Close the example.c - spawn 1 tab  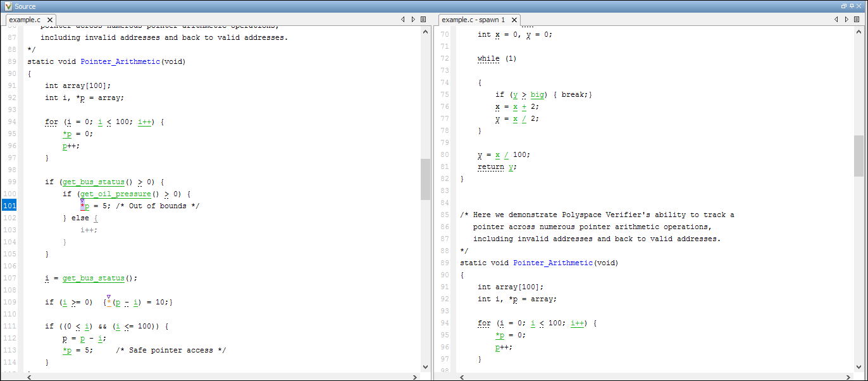click(x=514, y=20)
